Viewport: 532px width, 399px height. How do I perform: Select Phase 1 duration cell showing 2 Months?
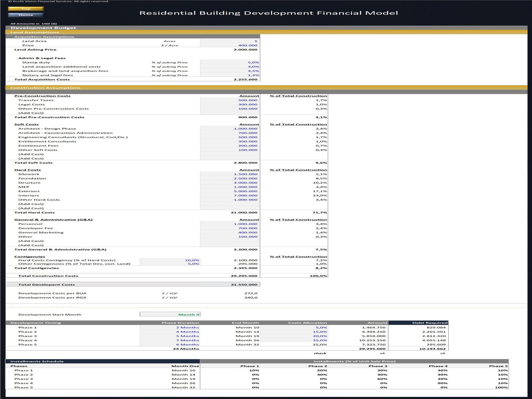[170, 328]
